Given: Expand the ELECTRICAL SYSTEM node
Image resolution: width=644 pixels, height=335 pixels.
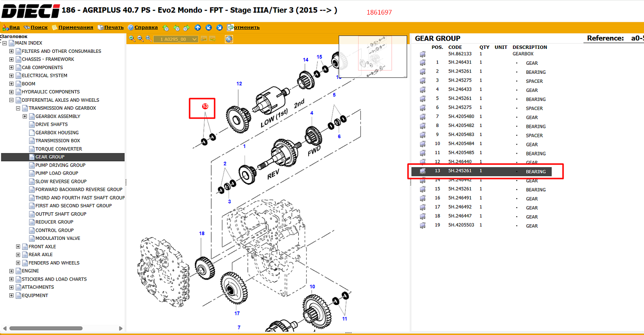Looking at the screenshot, I should (12, 75).
